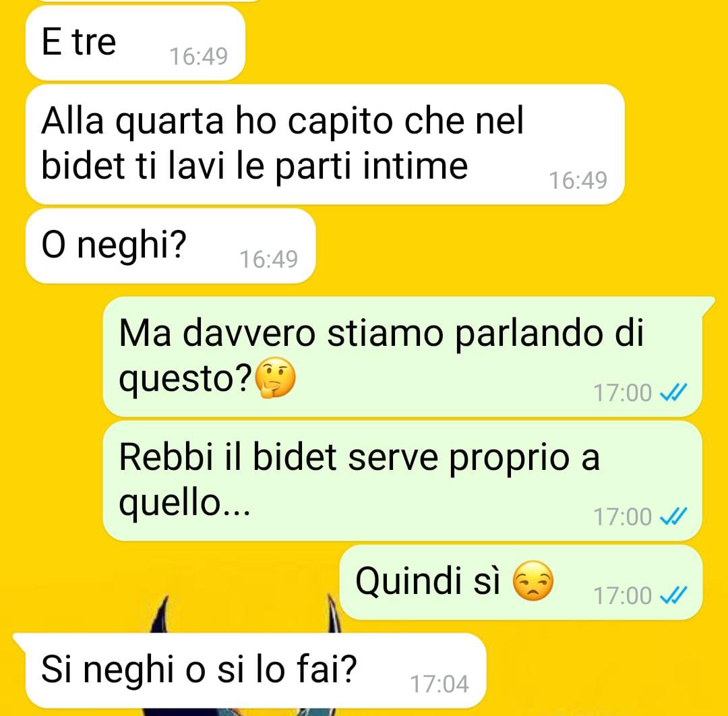
Task: Tap the thinking face emoji
Action: click(275, 378)
